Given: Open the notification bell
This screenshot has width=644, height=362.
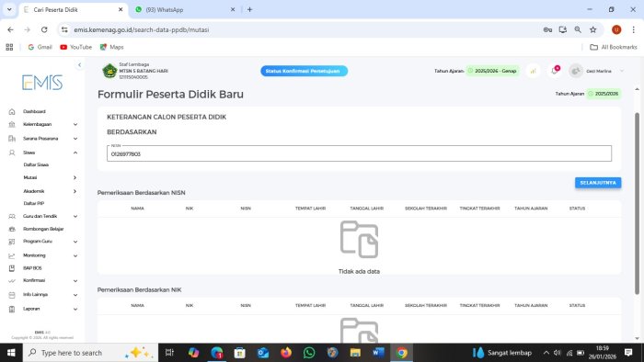Looking at the screenshot, I should click(555, 71).
